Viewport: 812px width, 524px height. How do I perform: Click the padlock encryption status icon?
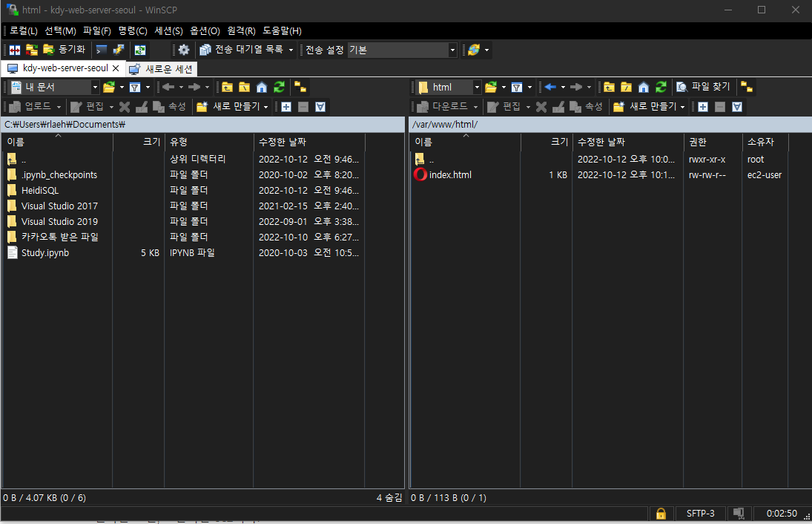click(661, 514)
